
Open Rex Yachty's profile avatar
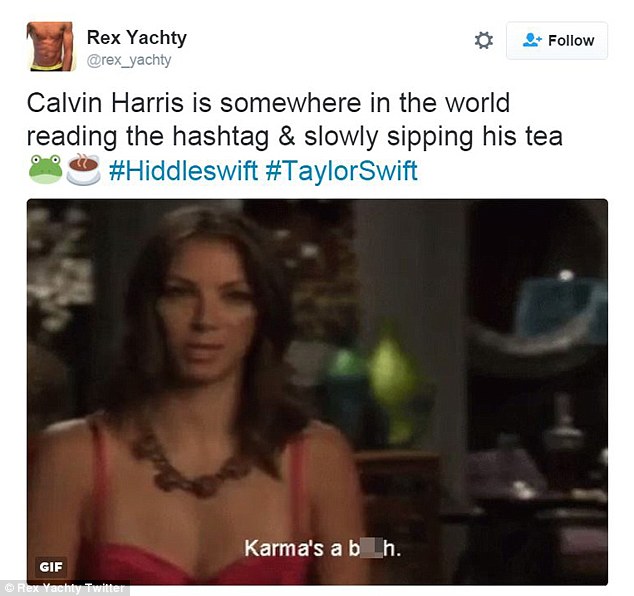(x=50, y=46)
